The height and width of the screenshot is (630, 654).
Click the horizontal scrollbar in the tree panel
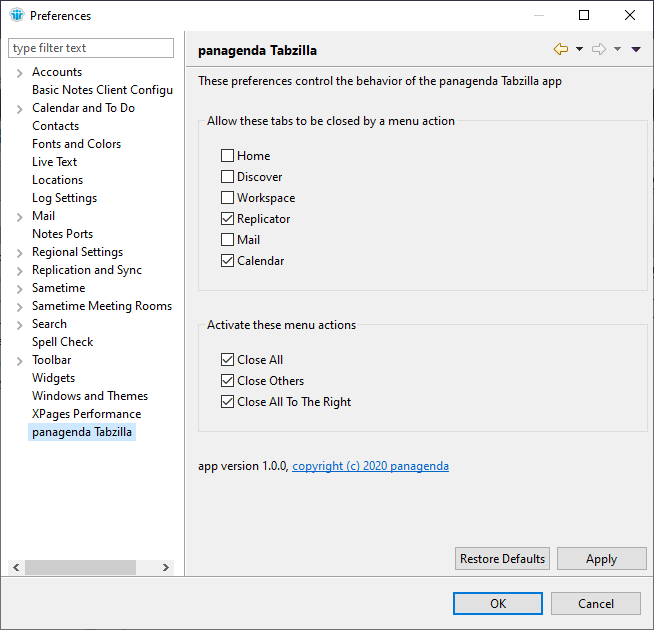80,567
